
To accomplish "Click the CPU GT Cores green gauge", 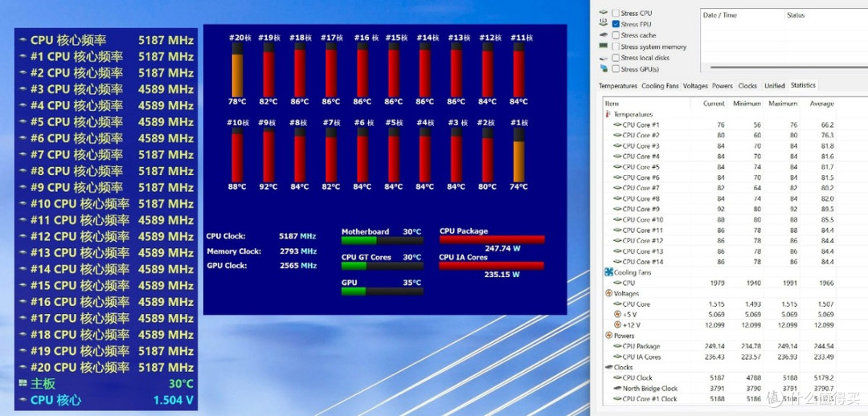I will click(382, 266).
